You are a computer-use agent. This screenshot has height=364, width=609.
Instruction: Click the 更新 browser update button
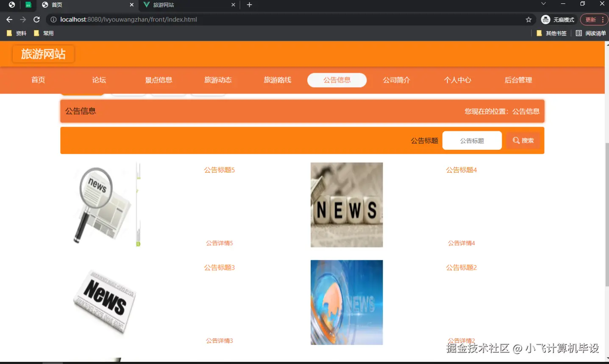pyautogui.click(x=594, y=19)
